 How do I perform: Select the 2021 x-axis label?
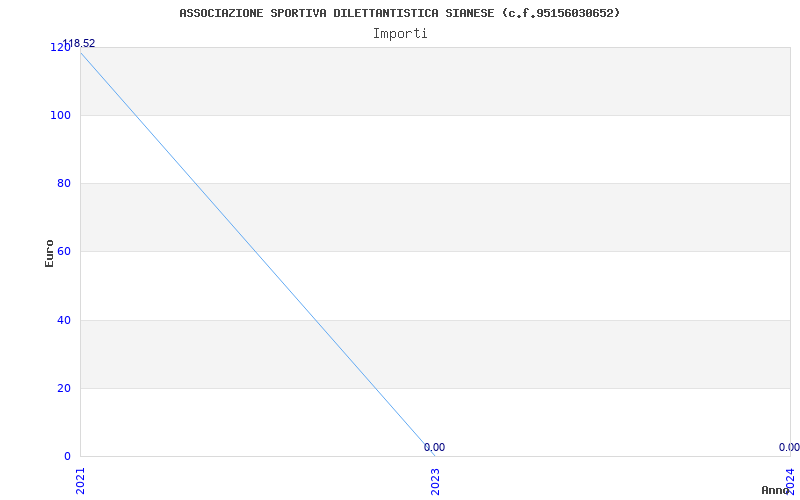pos(81,482)
